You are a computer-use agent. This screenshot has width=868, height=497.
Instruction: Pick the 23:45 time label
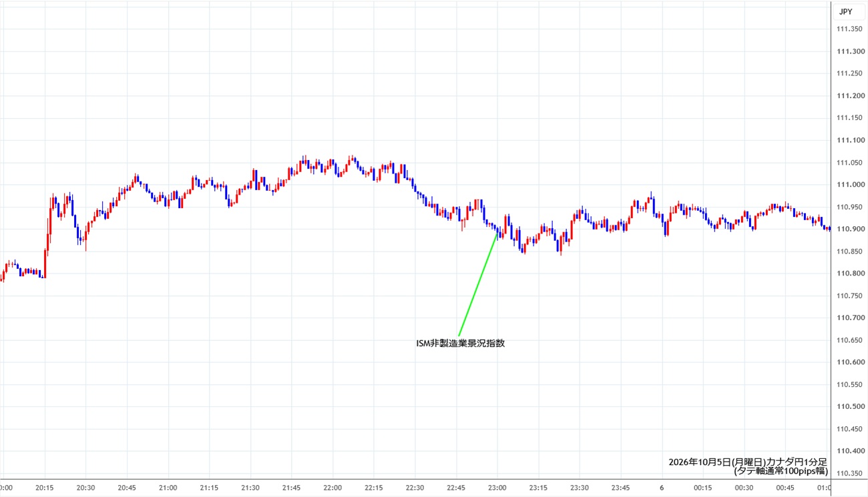tap(620, 487)
